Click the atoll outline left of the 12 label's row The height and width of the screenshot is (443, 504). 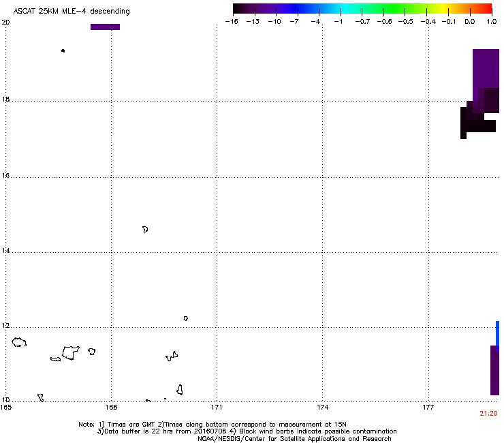pos(19,342)
